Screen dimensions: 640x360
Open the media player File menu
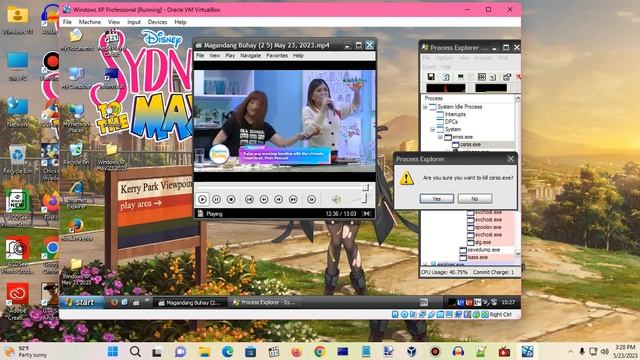(x=200, y=56)
